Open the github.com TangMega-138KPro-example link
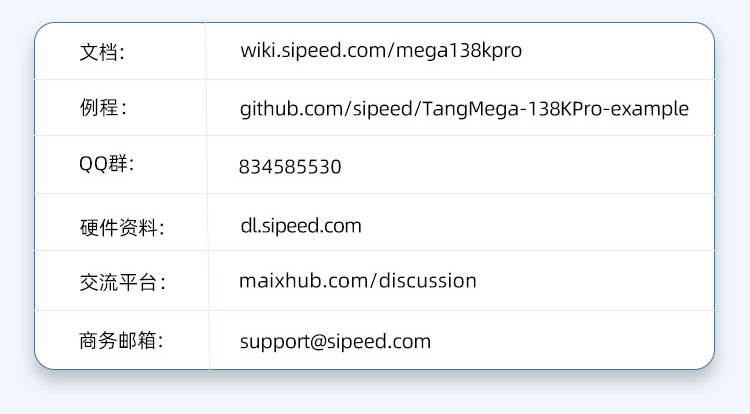Viewport: 750px width, 414px height. [464, 108]
